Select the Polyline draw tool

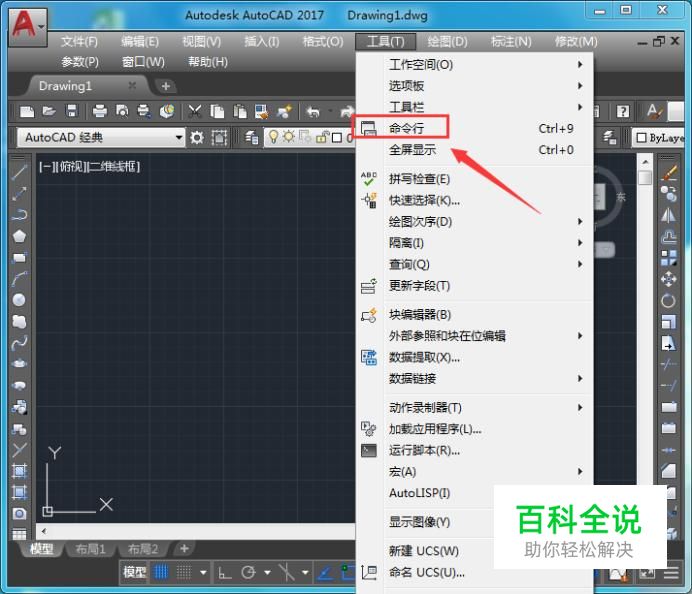(x=19, y=214)
